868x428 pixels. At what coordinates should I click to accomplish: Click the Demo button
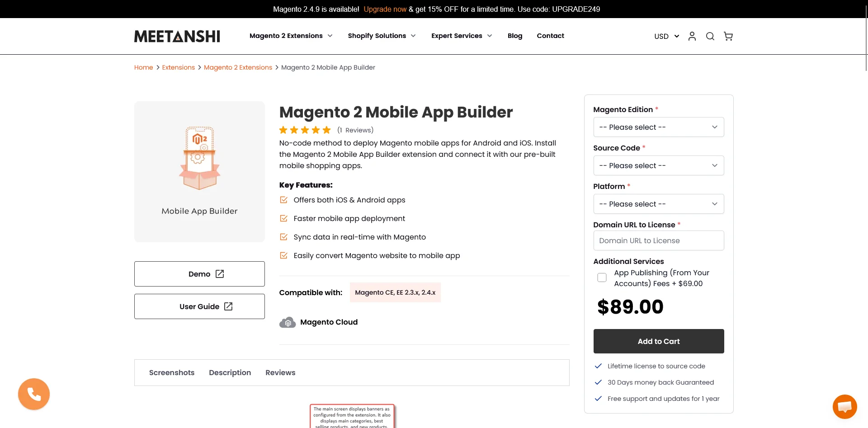point(199,274)
